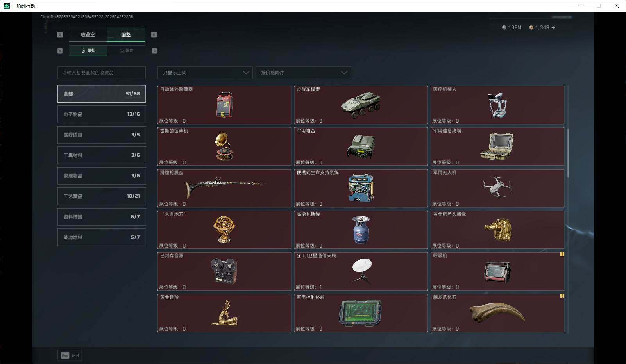Click the plus icon beside the 1,349 balance
Viewport: 626px width, 364px height.
click(553, 27)
